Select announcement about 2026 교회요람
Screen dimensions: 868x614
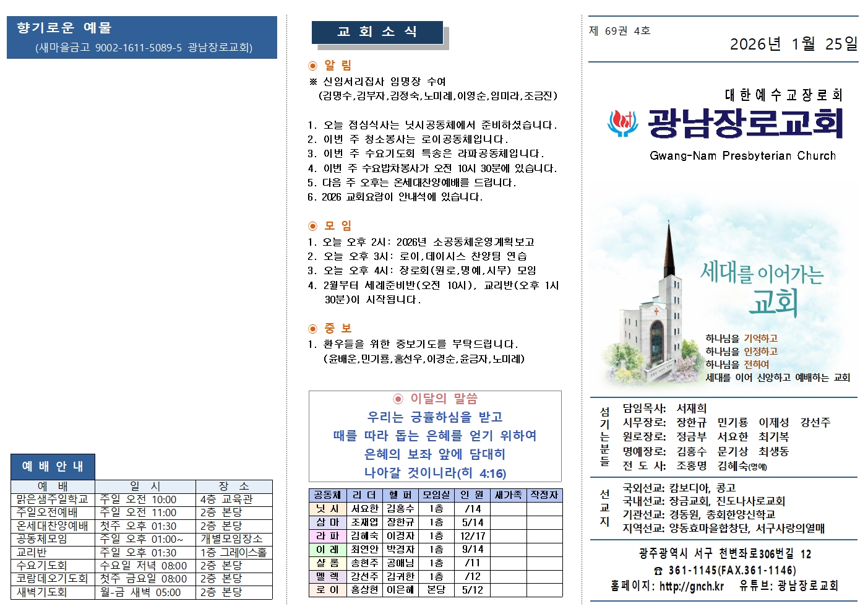point(395,197)
